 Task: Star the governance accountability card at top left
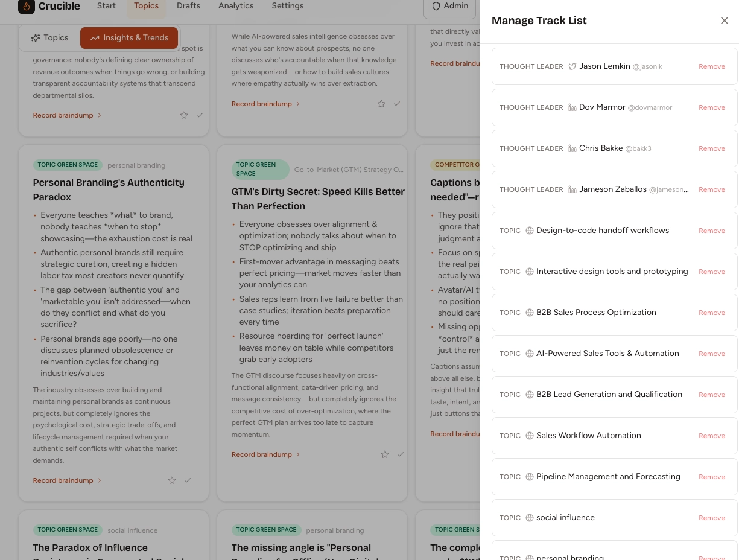click(184, 115)
